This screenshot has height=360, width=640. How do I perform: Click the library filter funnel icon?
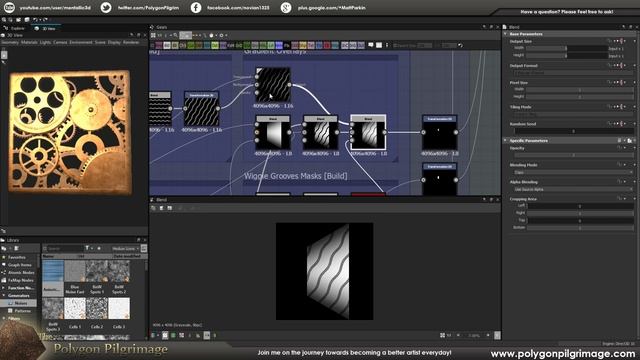click(x=87, y=248)
